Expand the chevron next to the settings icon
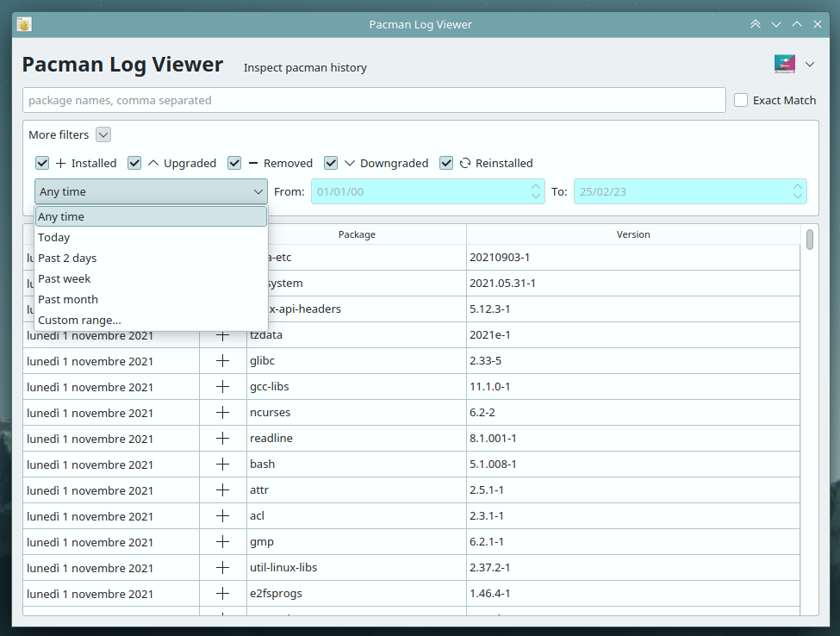 [810, 65]
